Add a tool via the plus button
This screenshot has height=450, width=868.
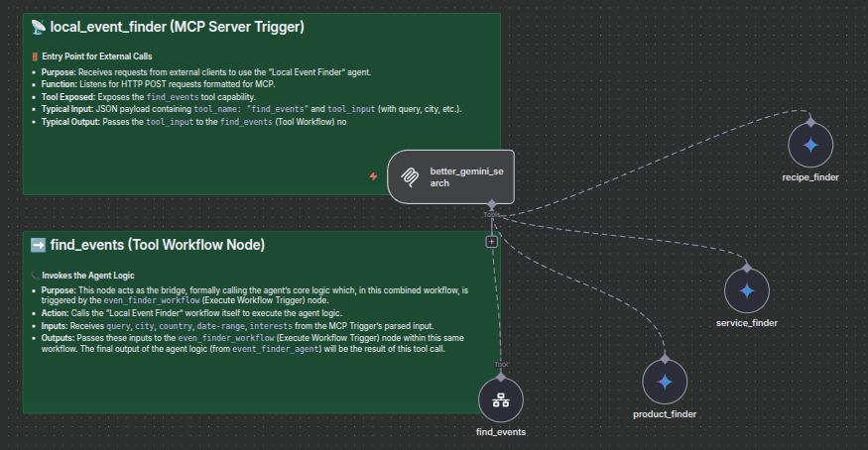point(491,241)
